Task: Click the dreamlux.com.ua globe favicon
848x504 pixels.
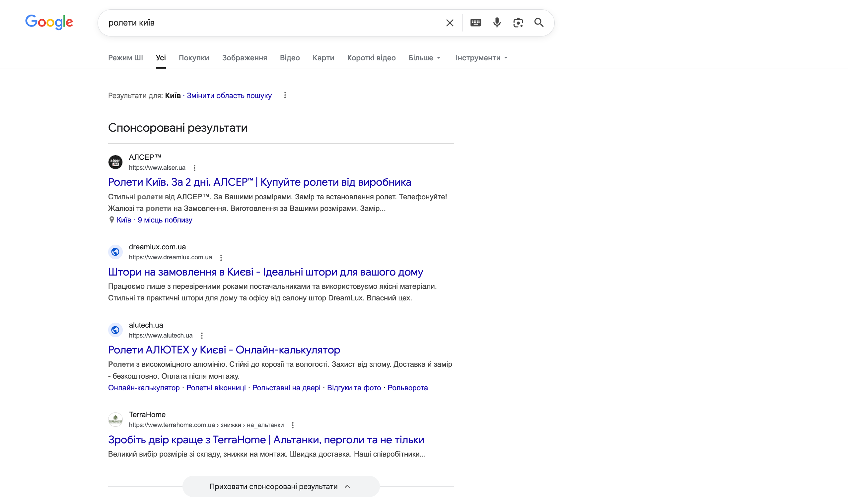Action: 115,252
